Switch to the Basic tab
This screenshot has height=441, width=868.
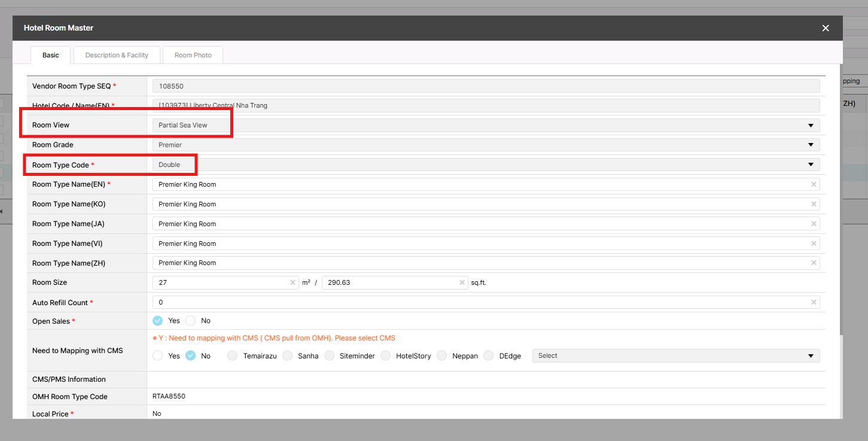click(51, 55)
